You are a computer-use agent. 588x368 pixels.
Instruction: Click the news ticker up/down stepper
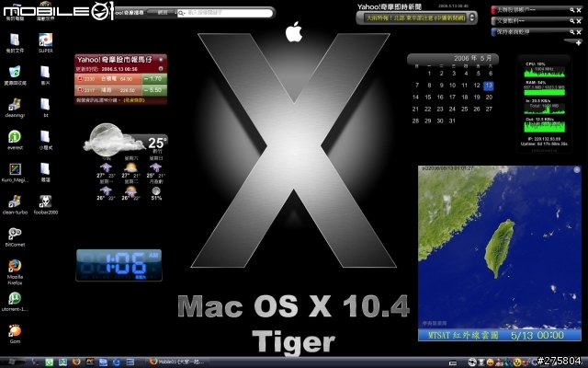tap(471, 17)
